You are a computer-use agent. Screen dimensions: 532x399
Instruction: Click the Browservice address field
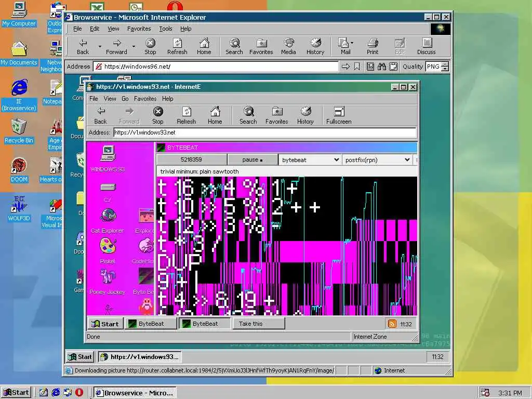point(216,66)
